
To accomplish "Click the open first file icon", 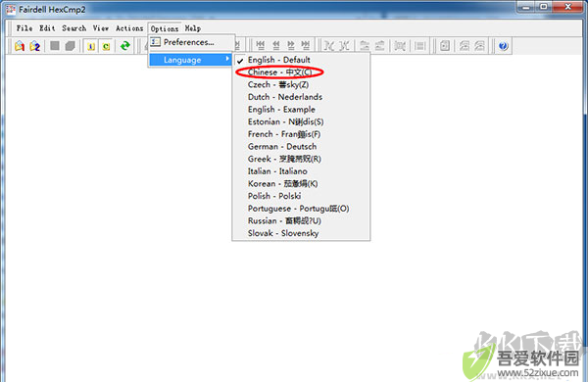I will point(20,46).
